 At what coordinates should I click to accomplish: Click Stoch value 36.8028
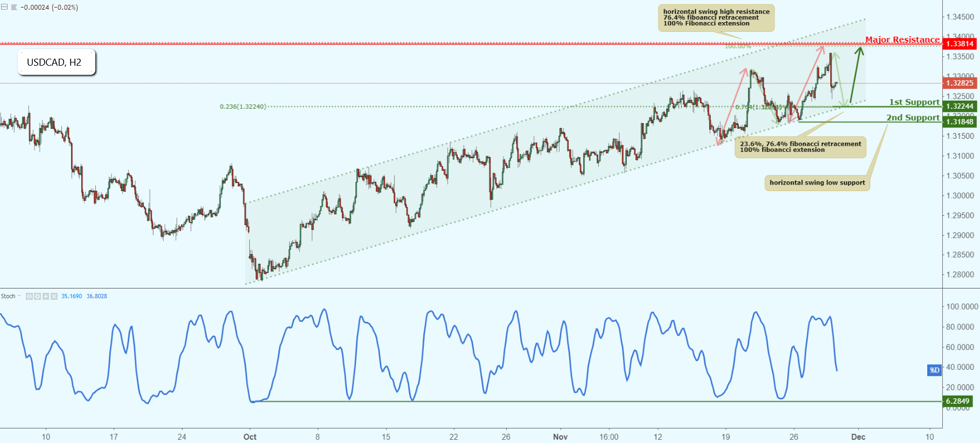97,296
